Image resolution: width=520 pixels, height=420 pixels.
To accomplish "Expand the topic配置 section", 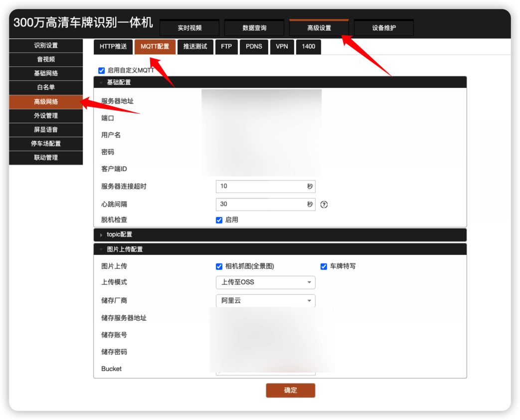I will pos(120,234).
